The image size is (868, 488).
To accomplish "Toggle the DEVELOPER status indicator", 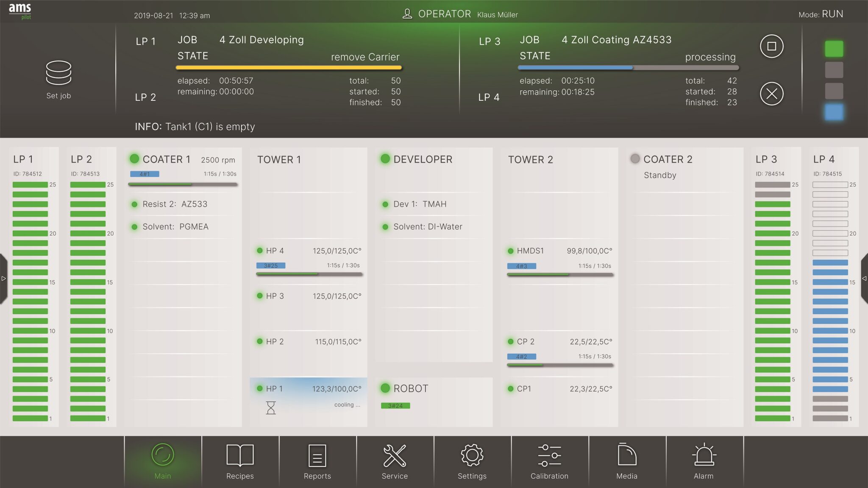I will pyautogui.click(x=385, y=159).
